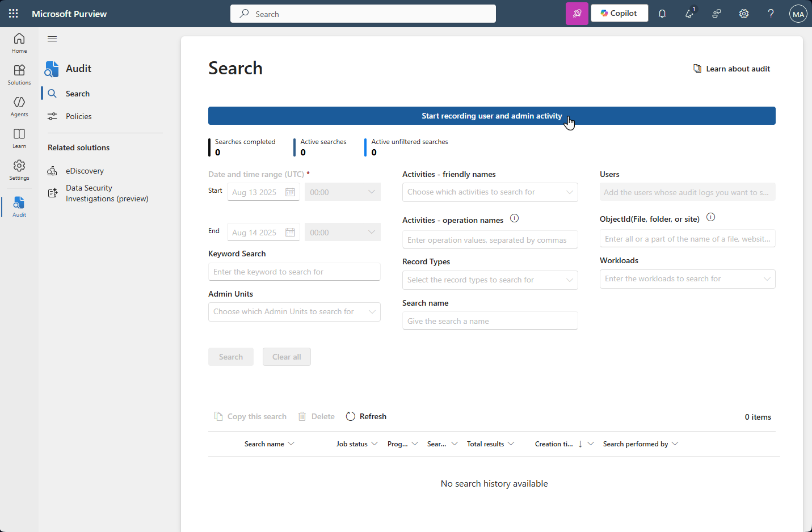This screenshot has height=532, width=812.
Task: Open the notifications bell
Action: 662,13
